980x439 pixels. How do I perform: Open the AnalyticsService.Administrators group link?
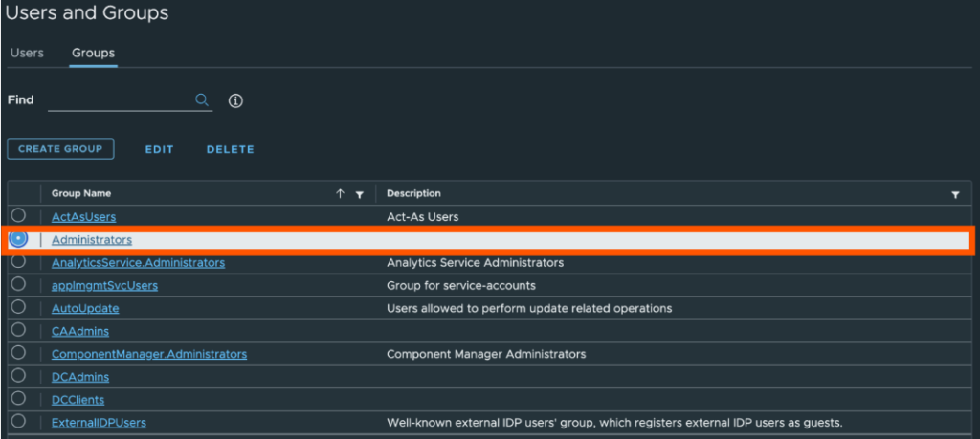click(138, 262)
